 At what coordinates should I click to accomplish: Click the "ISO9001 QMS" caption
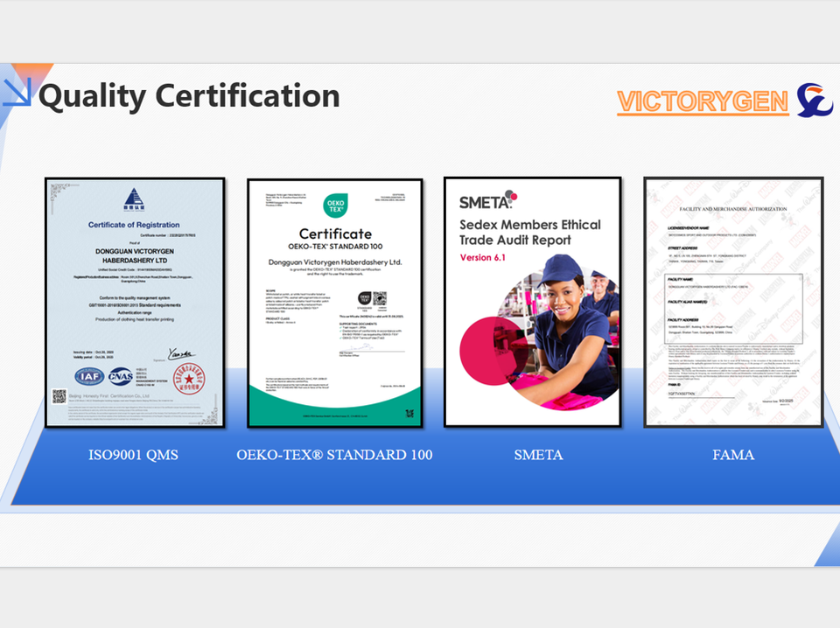[133, 455]
